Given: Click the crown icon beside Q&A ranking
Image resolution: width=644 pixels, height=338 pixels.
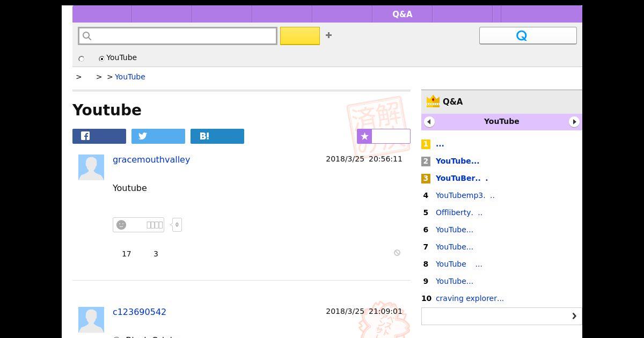Looking at the screenshot, I should [x=433, y=101].
